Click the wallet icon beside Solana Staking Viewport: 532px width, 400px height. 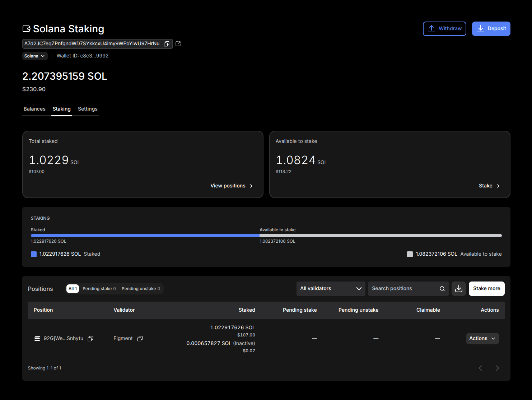point(27,29)
